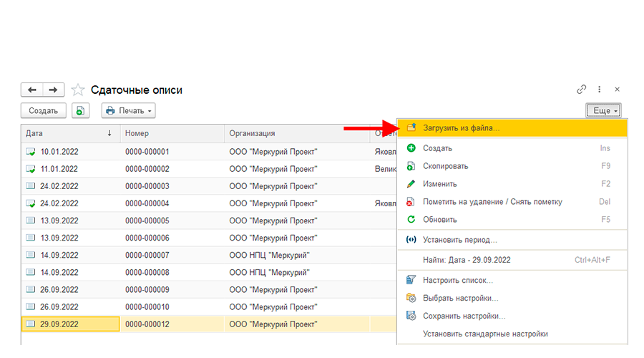644x358 pixels.
Task: Click the document icon of row 11.01.2022
Action: [30, 169]
